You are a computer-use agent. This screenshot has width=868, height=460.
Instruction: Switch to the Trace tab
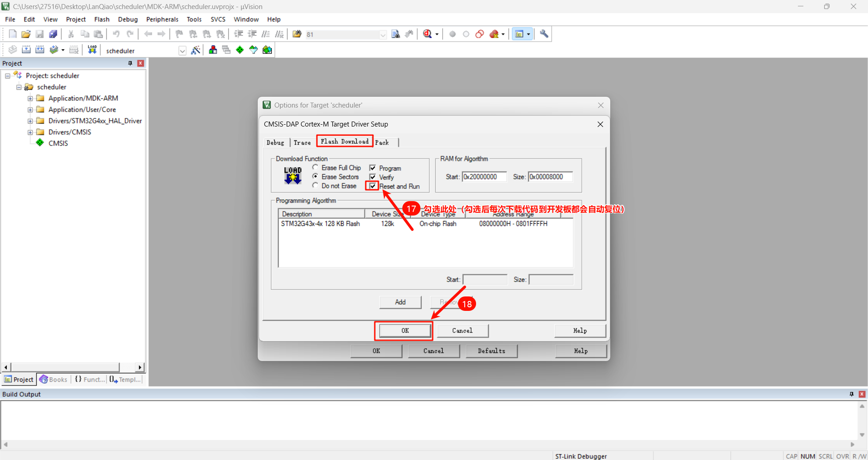pos(302,143)
